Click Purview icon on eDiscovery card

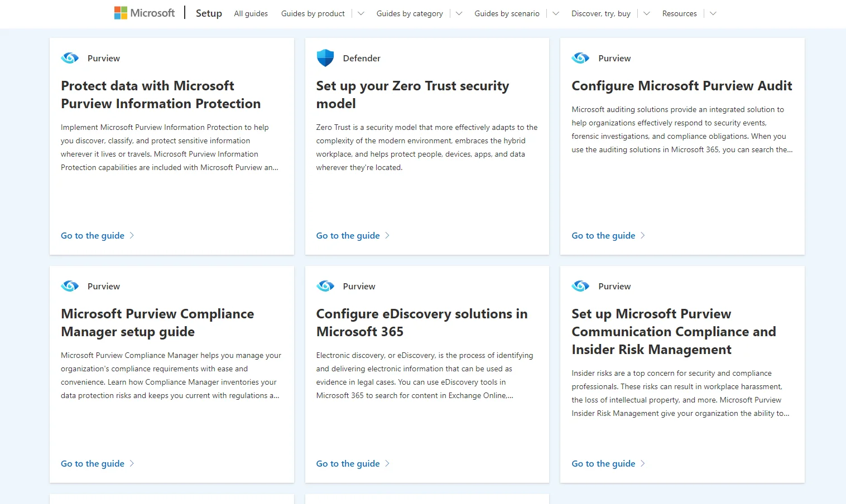(325, 286)
